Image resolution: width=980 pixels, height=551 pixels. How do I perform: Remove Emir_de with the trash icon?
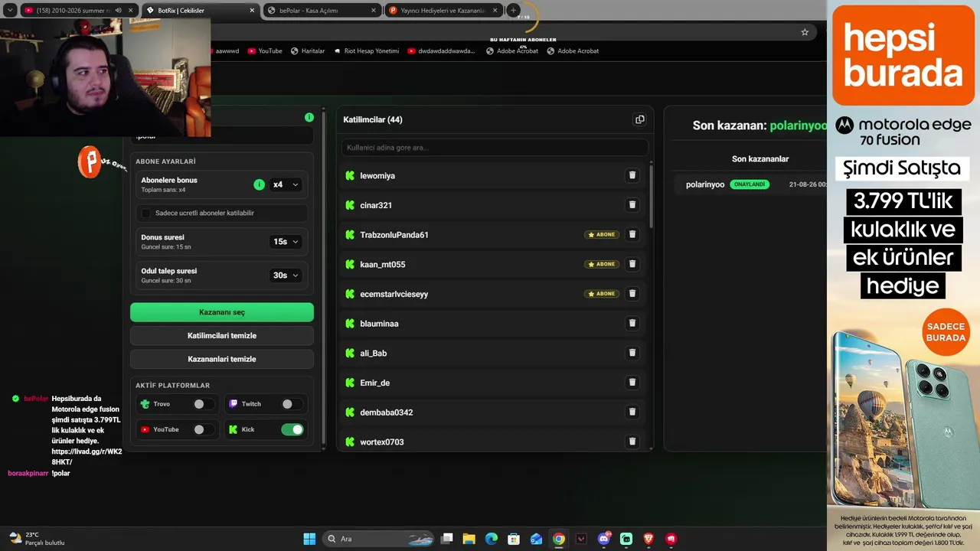point(632,383)
